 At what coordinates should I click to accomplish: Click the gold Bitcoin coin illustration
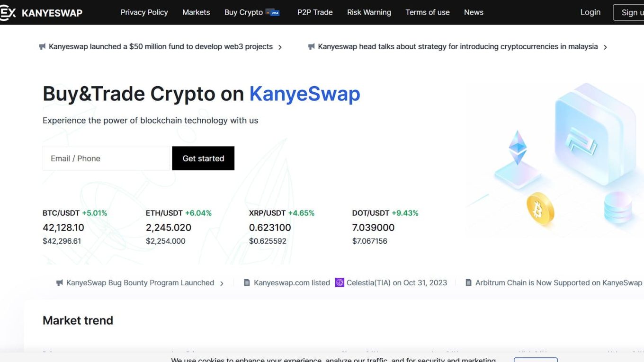540,208
